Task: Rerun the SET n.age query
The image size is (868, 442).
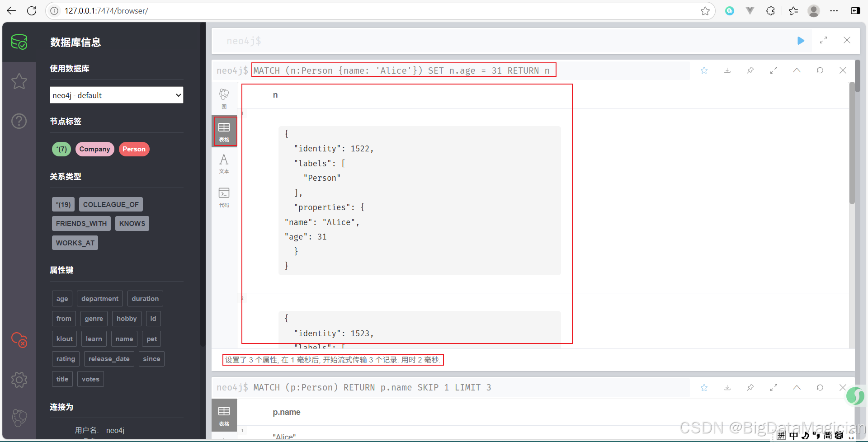Action: tap(820, 71)
